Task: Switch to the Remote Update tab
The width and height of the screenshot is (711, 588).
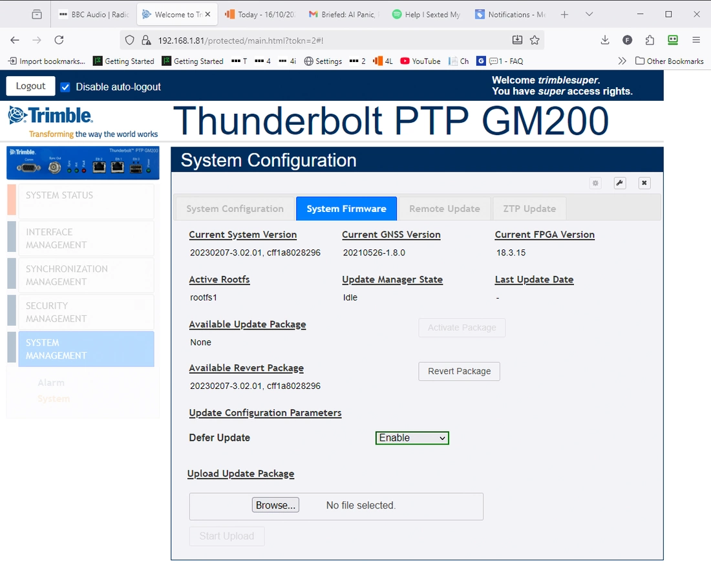Action: click(x=444, y=209)
